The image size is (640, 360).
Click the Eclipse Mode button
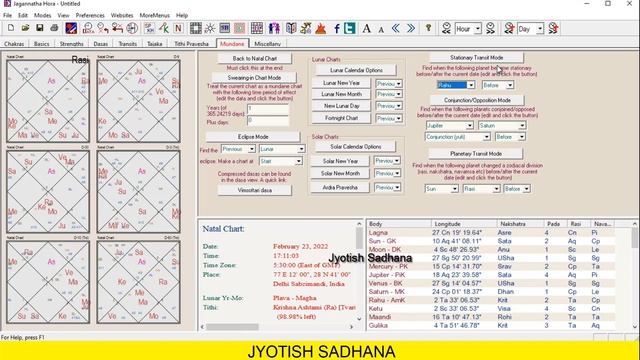[x=253, y=137]
